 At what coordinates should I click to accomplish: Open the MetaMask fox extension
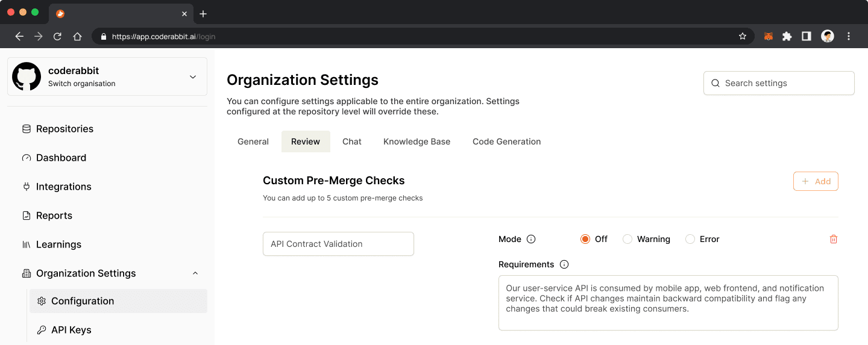(x=768, y=36)
